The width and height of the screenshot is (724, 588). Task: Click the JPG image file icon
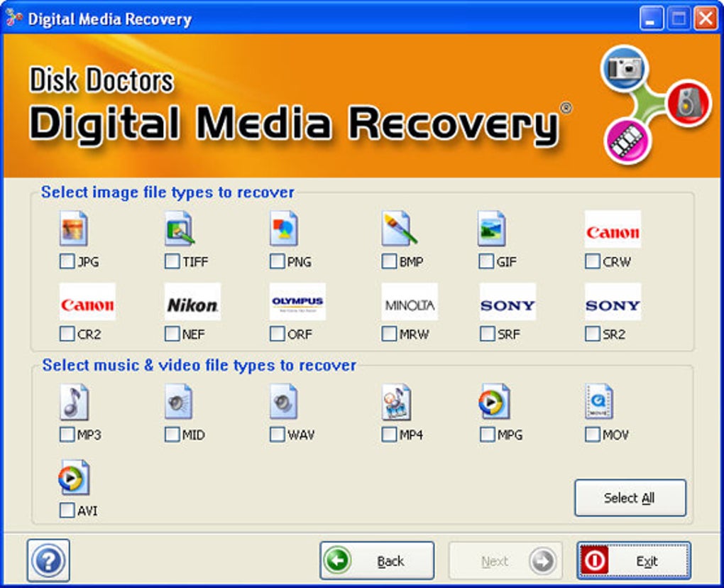(x=74, y=228)
